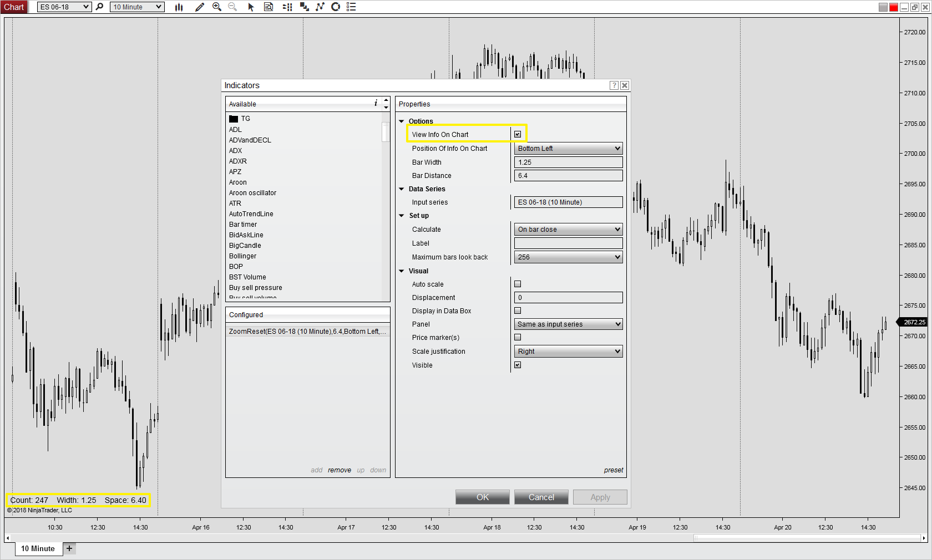The width and height of the screenshot is (932, 560).
Task: Select the cursor pointer tool
Action: 251,7
